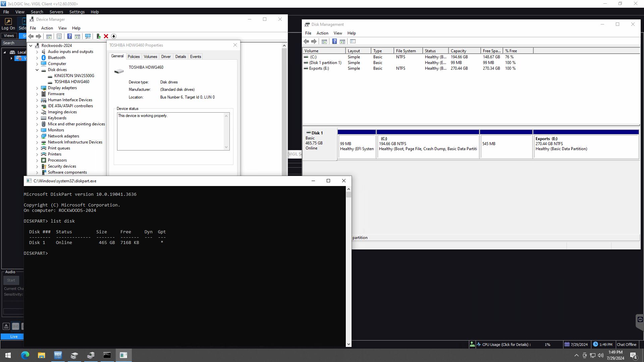Screen dimensions: 644x362
Task: Expand the Network adapters node
Action: [37, 136]
